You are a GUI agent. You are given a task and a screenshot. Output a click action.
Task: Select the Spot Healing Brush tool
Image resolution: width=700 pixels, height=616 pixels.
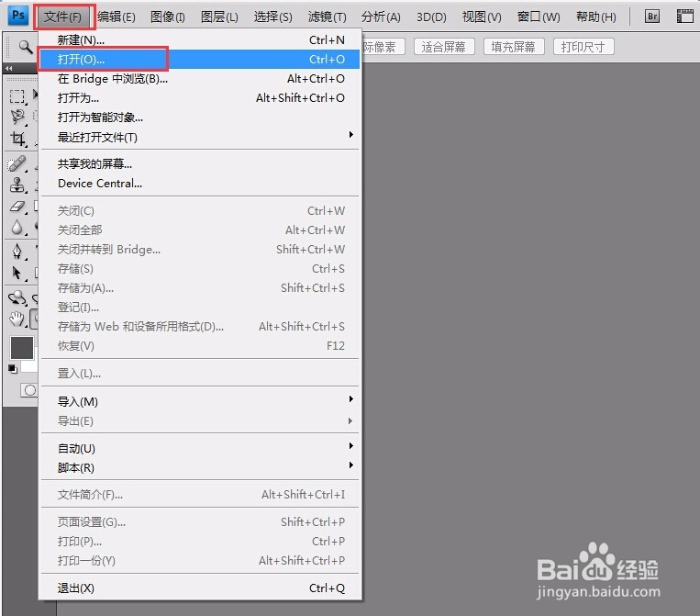point(17,164)
